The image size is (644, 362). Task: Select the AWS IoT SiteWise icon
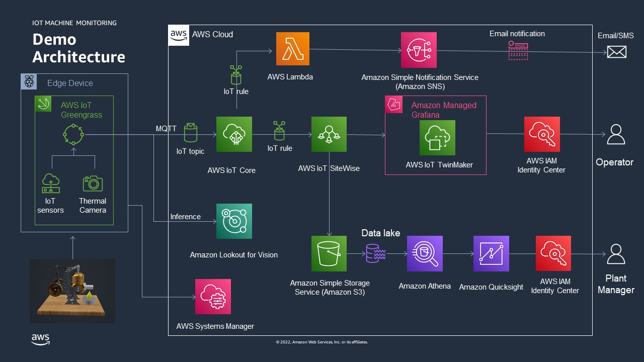[x=329, y=134]
